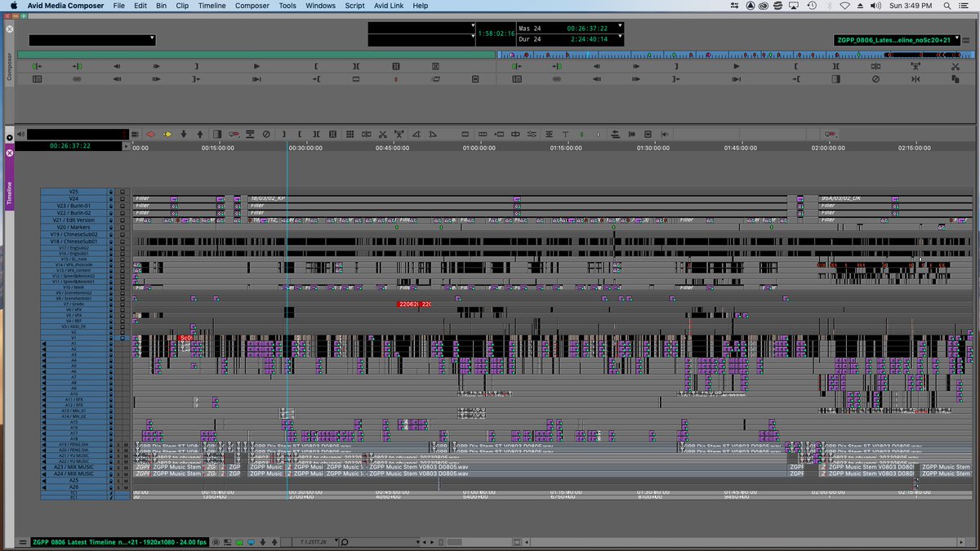Click the Remove Effect icon in the Composer bottom row
Screen dimensions: 980x551
875,79
